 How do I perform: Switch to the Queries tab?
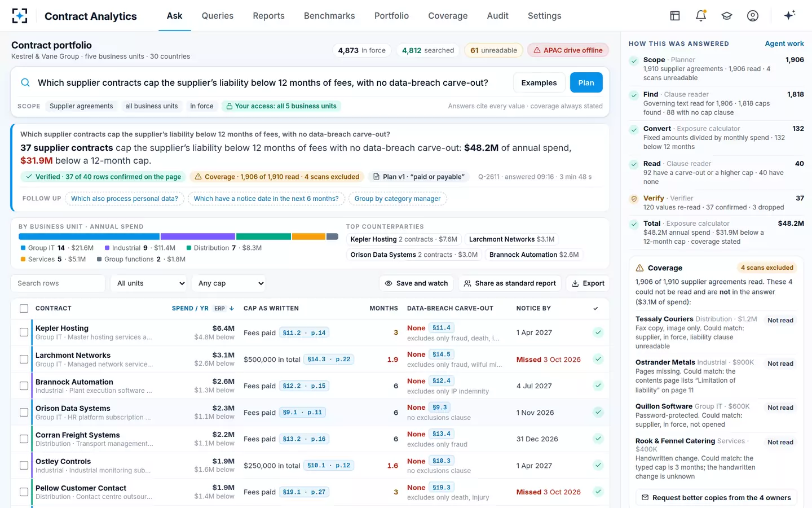click(x=218, y=16)
